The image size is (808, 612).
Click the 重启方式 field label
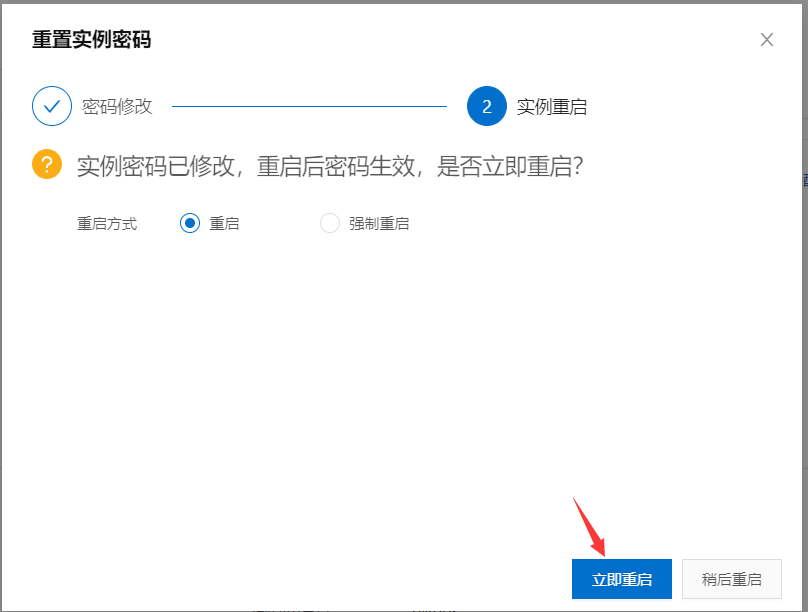click(x=107, y=223)
